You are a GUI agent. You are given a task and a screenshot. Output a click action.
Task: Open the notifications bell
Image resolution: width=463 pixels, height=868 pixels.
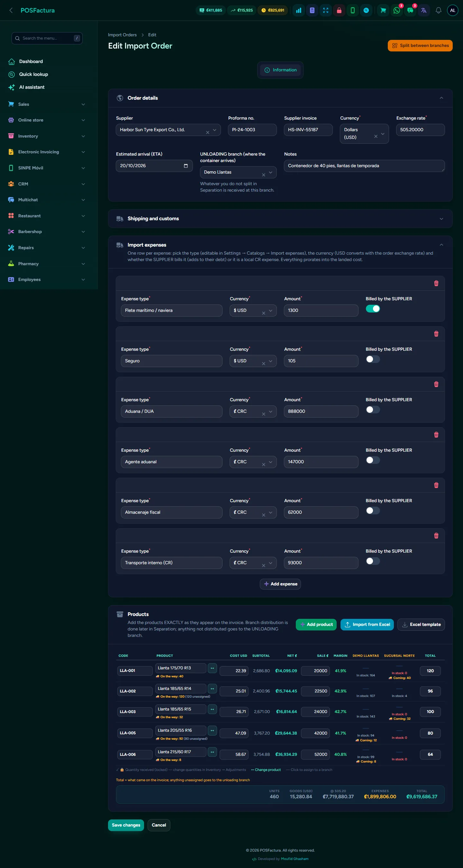point(438,10)
